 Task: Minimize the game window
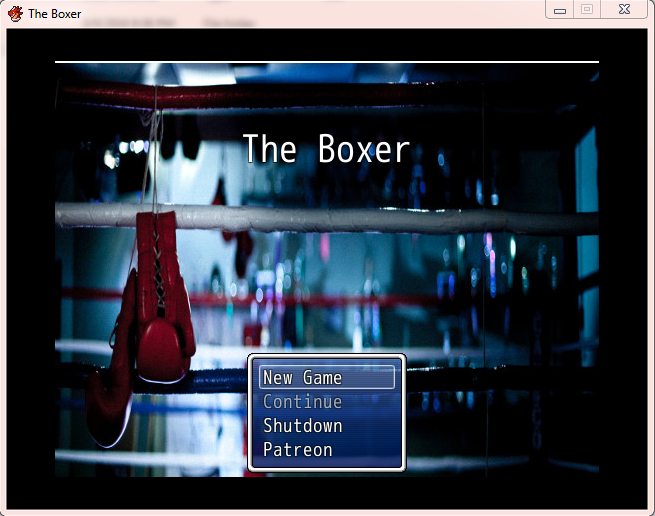pyautogui.click(x=560, y=10)
